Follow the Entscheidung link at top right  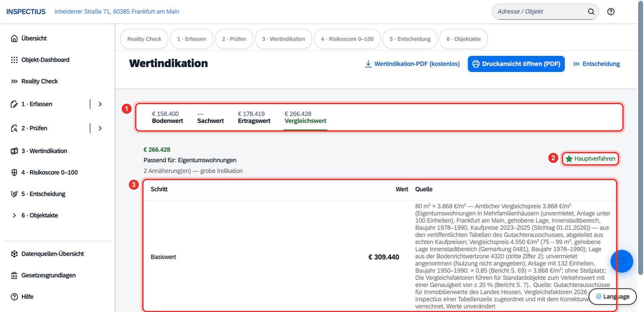tap(597, 64)
